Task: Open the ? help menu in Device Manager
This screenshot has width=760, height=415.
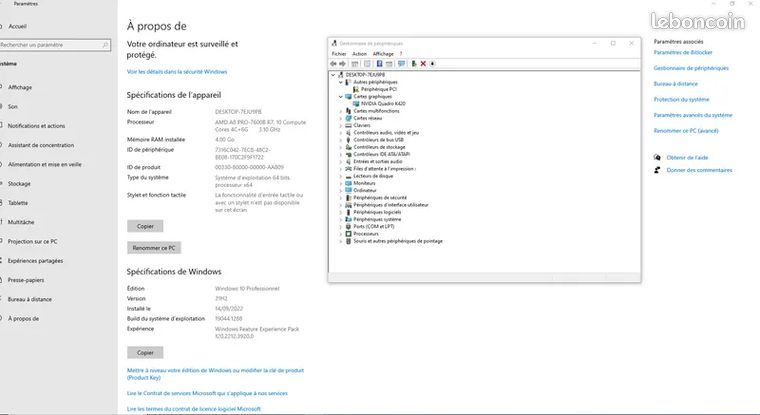Action: pos(401,54)
